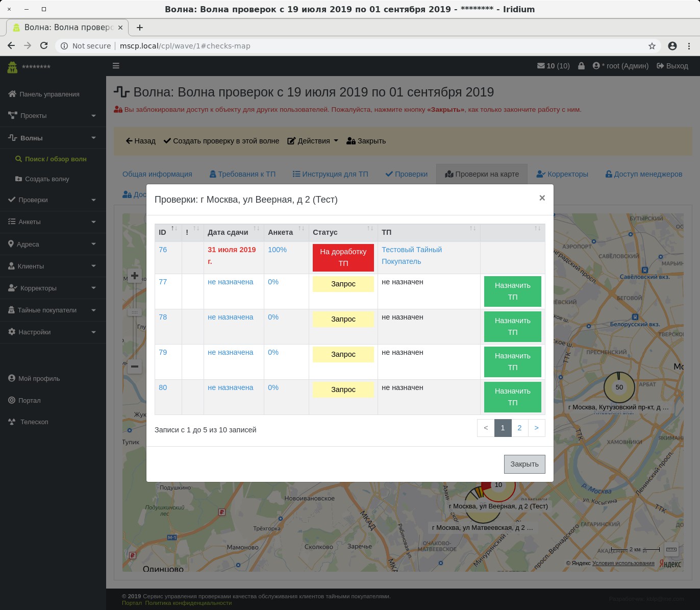Switch to the Требования к ТП tab

coord(242,174)
